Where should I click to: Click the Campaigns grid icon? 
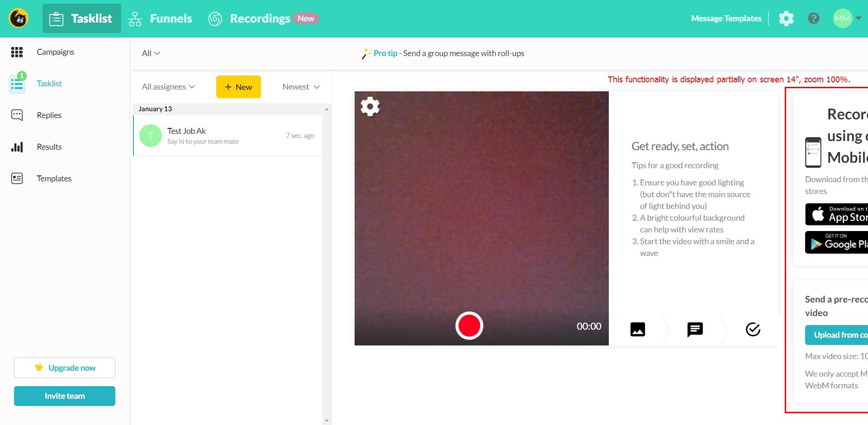17,52
